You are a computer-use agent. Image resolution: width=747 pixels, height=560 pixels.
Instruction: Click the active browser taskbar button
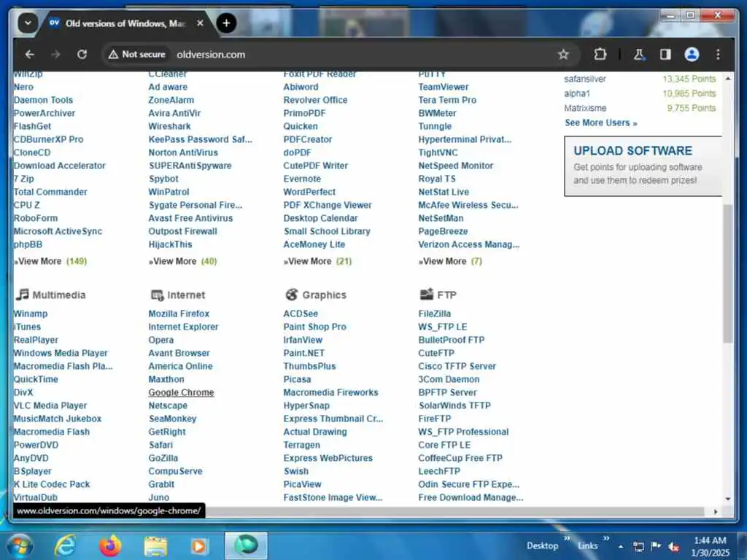(246, 545)
